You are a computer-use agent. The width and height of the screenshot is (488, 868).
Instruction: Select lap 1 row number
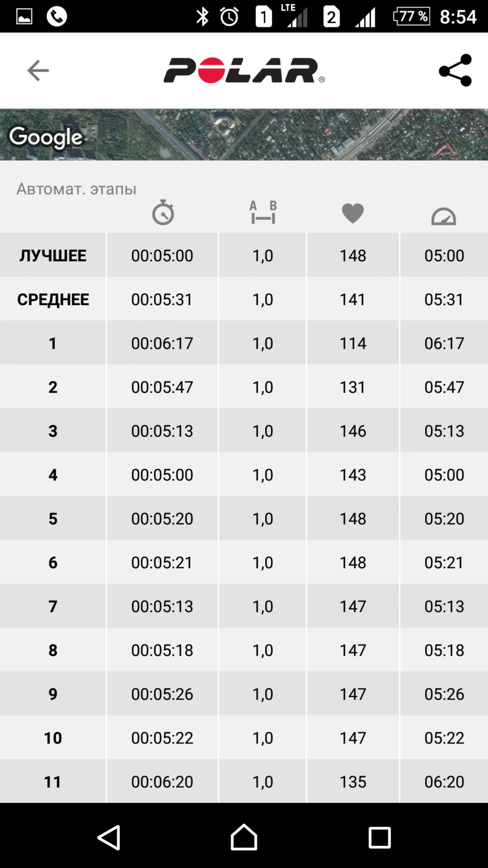point(53,343)
